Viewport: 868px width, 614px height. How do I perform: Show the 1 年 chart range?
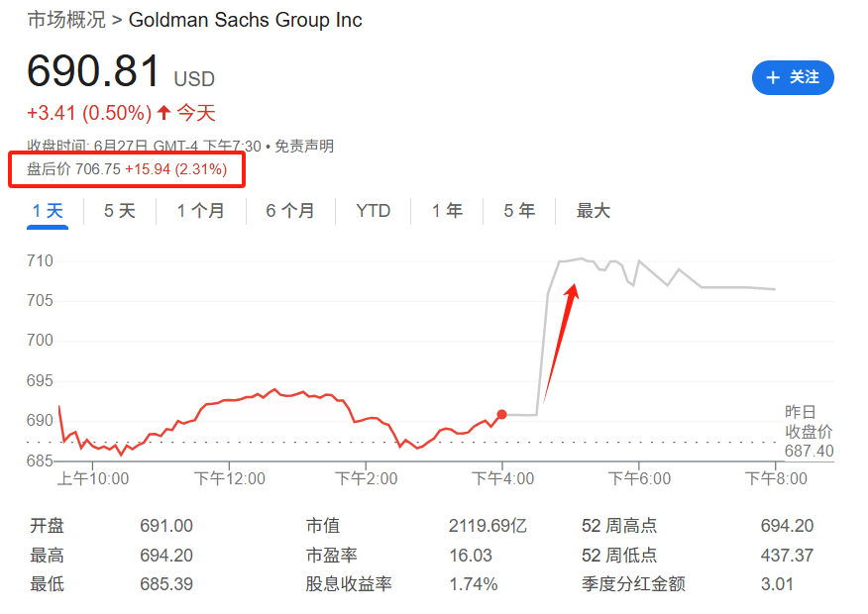tap(447, 211)
